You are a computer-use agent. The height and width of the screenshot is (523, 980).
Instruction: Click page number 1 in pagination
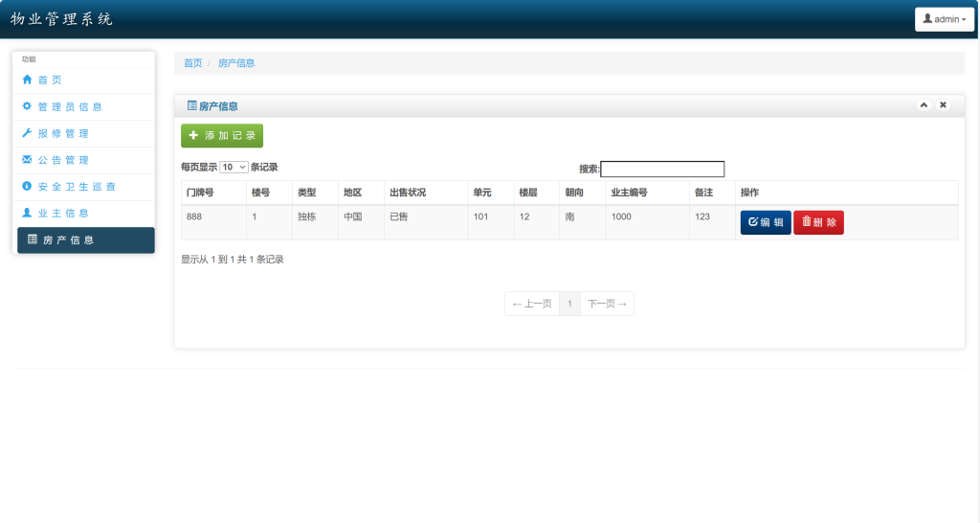[569, 304]
